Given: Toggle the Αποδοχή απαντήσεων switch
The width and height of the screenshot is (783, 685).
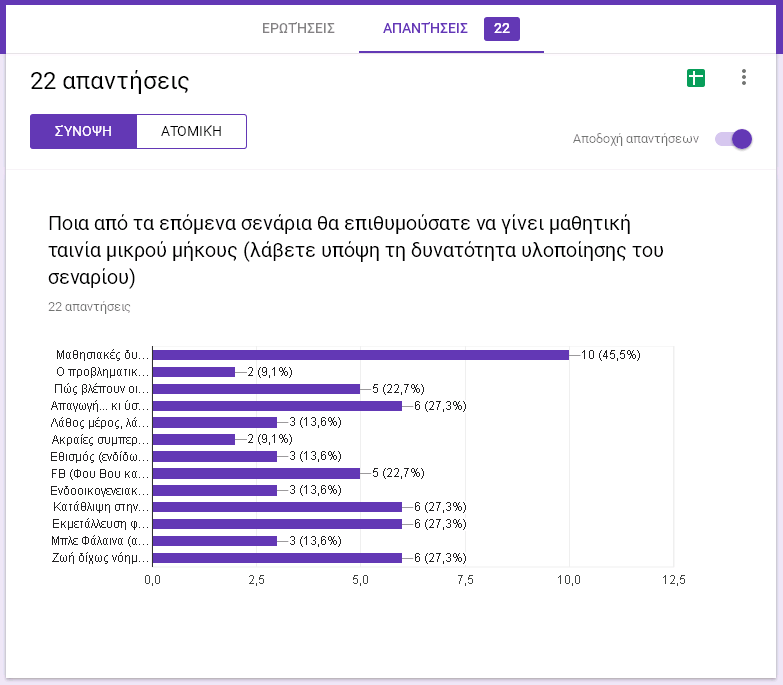Looking at the screenshot, I should 733,139.
